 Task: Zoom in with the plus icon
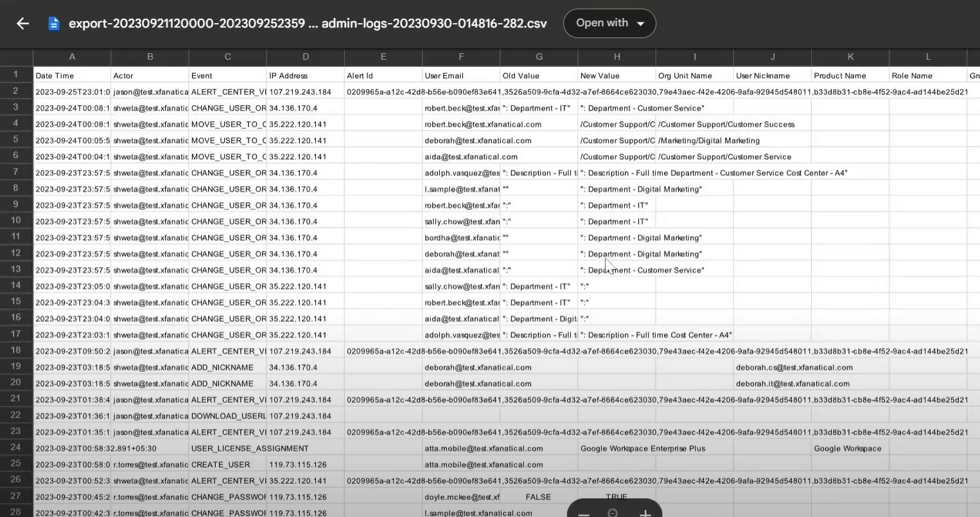[x=644, y=514]
